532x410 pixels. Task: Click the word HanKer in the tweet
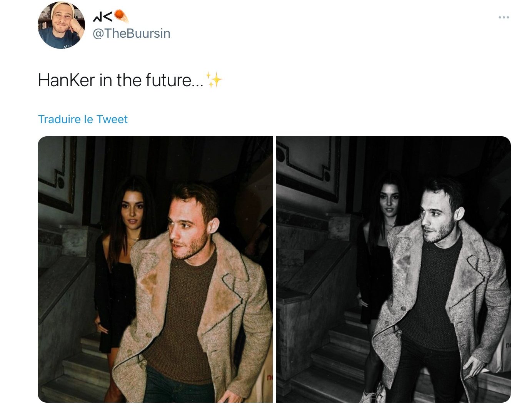tap(66, 80)
